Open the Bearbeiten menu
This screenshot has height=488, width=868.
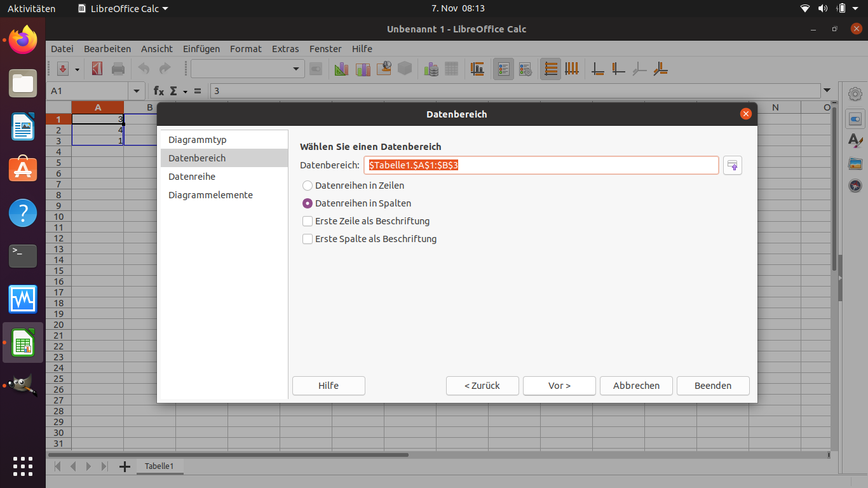point(107,49)
